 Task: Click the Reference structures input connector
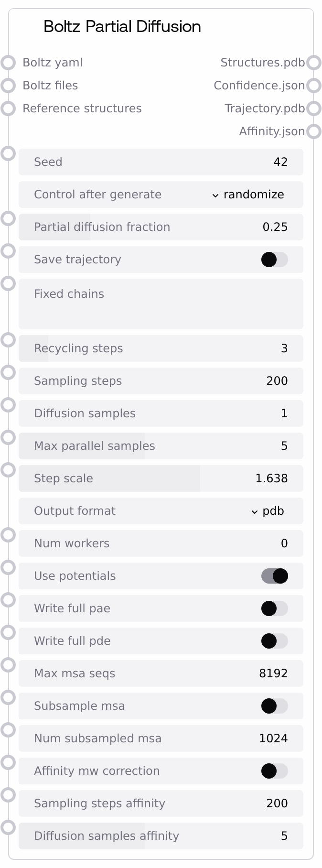[8, 108]
